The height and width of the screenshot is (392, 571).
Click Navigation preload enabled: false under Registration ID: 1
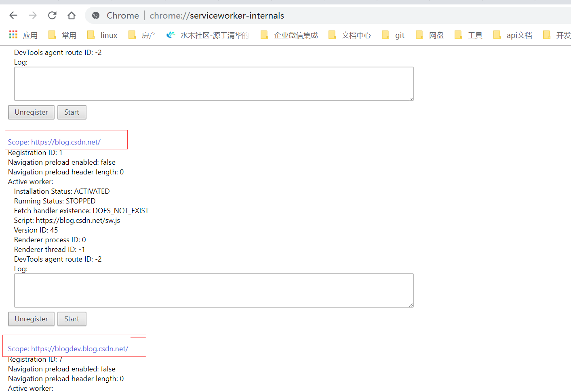coord(62,162)
